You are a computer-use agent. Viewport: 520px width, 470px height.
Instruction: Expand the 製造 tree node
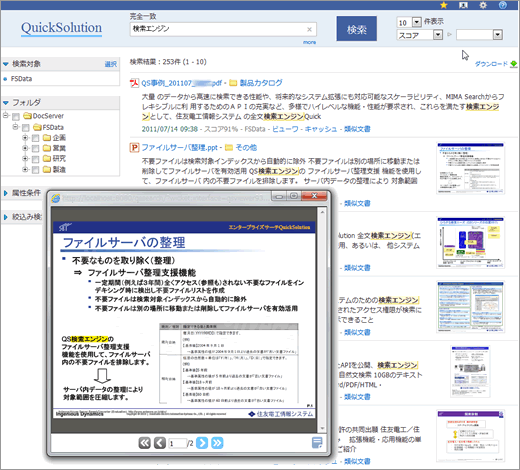[25, 169]
